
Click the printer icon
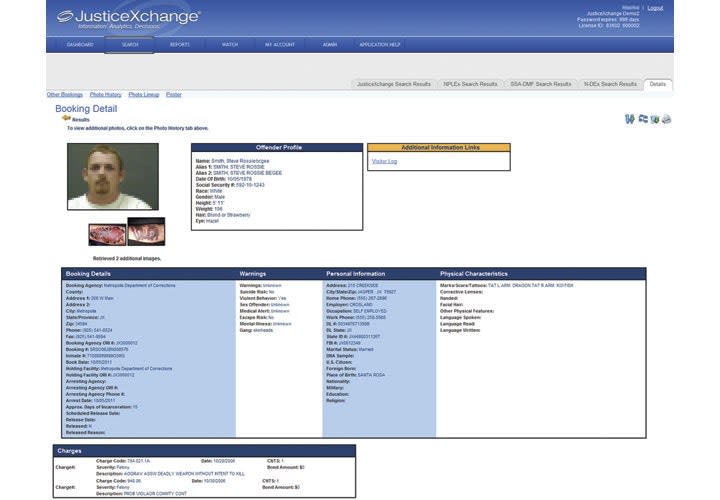pos(666,119)
